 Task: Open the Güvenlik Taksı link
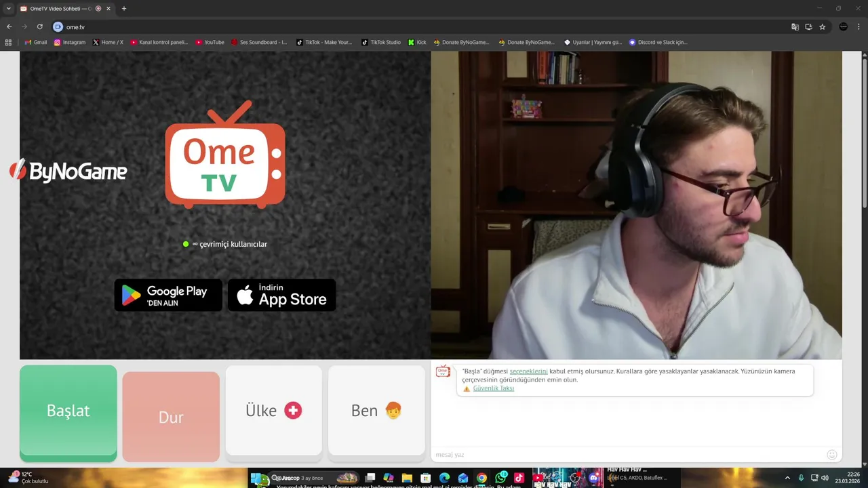[x=494, y=388]
